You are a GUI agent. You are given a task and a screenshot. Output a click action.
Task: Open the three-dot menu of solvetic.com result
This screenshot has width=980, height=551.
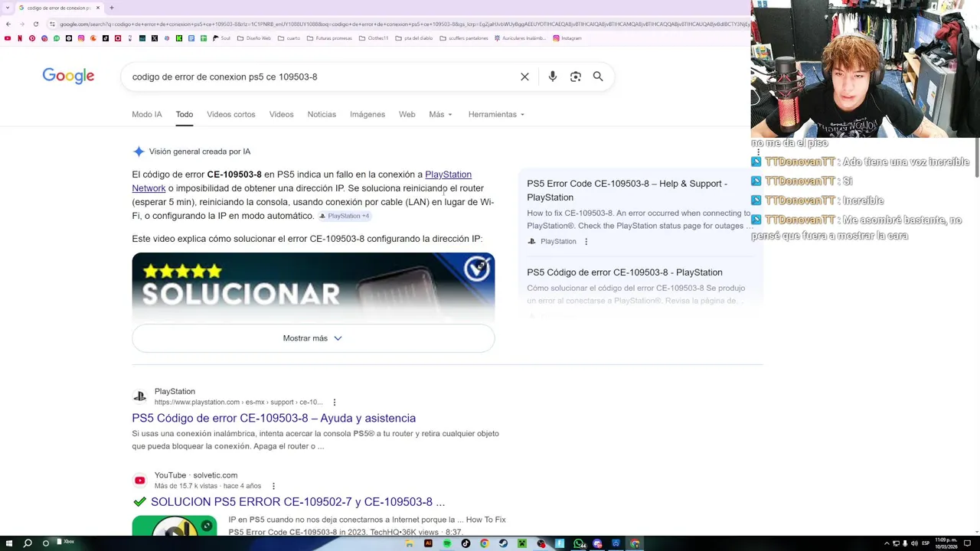tap(273, 486)
